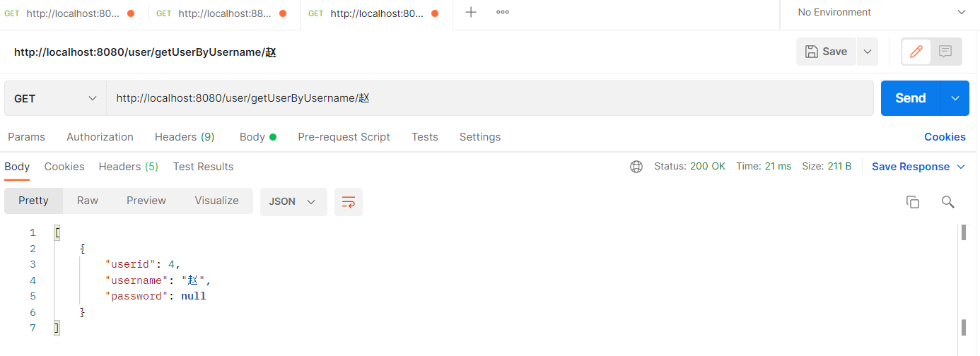Click the Status: 200 OK text
The image size is (980, 356).
point(689,167)
